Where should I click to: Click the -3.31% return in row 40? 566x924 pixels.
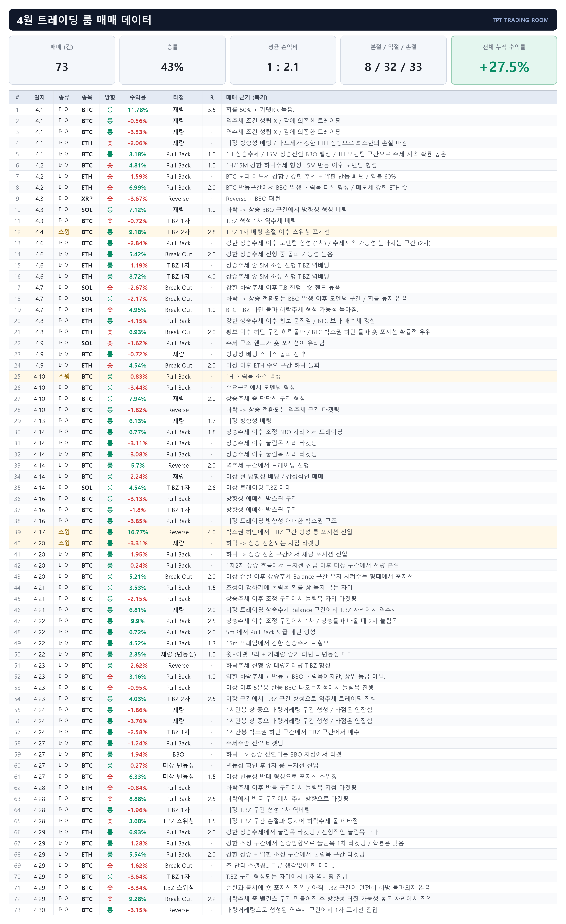[138, 543]
